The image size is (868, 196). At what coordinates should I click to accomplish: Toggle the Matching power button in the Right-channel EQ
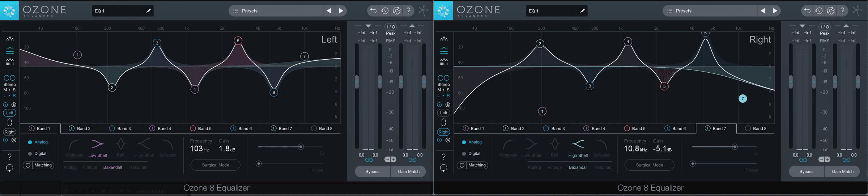pos(462,165)
